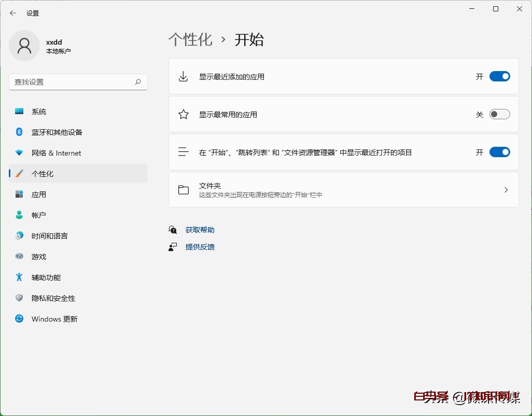Click the Windows 更新 icon
The height and width of the screenshot is (416, 532).
coord(19,318)
